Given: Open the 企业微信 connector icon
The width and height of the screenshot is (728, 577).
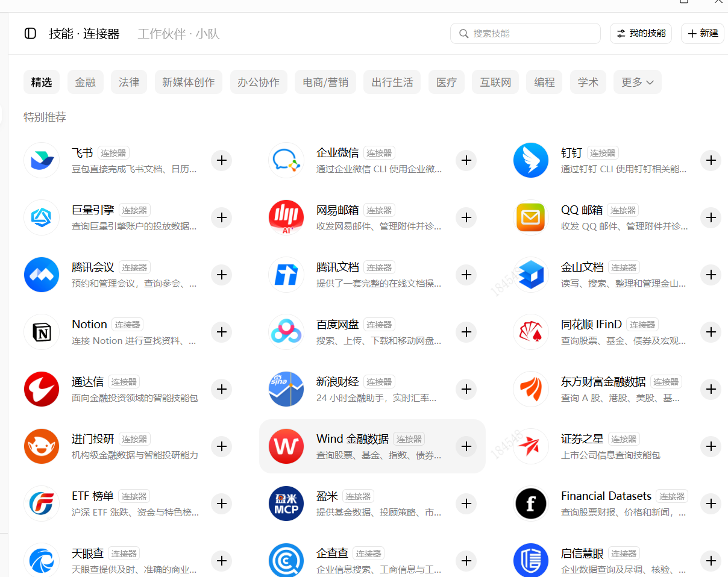Looking at the screenshot, I should [x=286, y=160].
